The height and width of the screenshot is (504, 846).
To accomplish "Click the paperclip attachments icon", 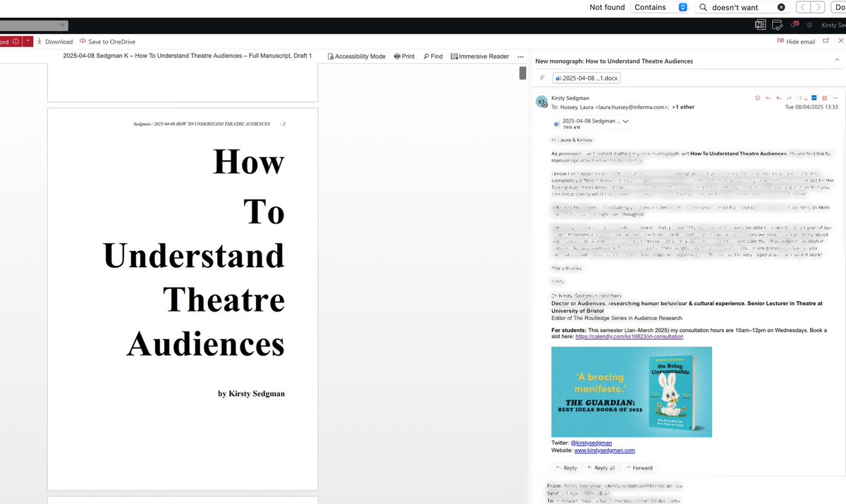I will coord(542,78).
